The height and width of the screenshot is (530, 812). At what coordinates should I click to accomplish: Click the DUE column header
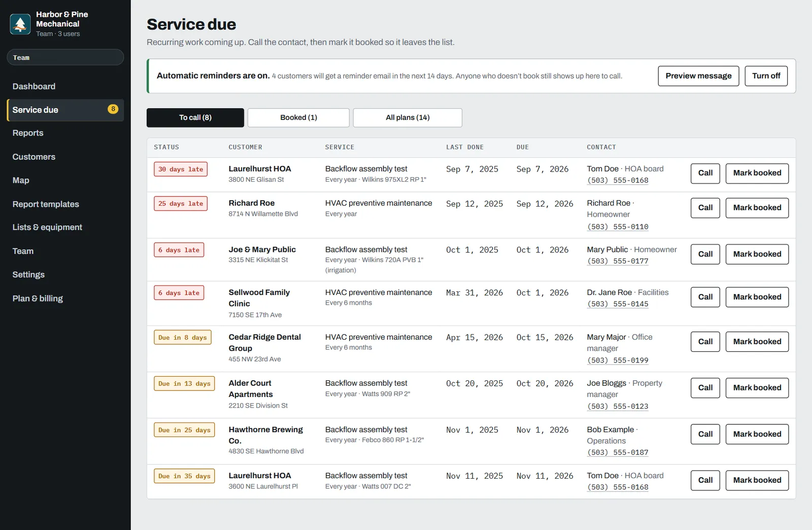pyautogui.click(x=523, y=147)
